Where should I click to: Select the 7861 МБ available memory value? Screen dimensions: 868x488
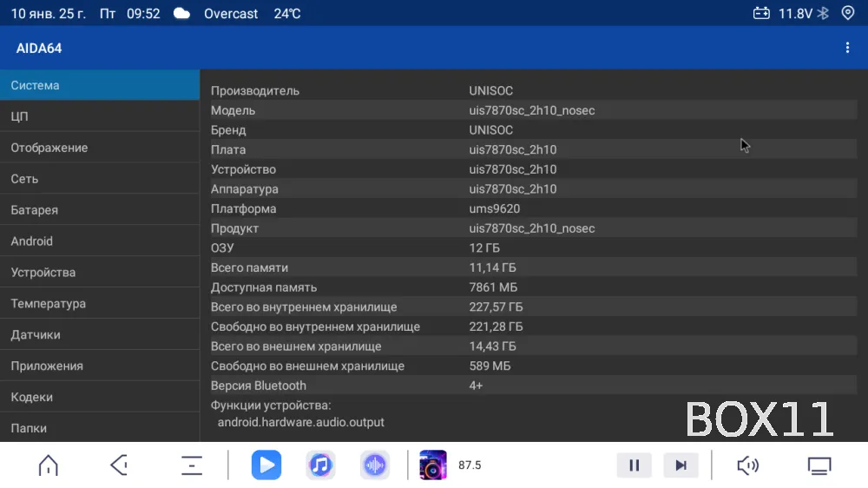[493, 287]
